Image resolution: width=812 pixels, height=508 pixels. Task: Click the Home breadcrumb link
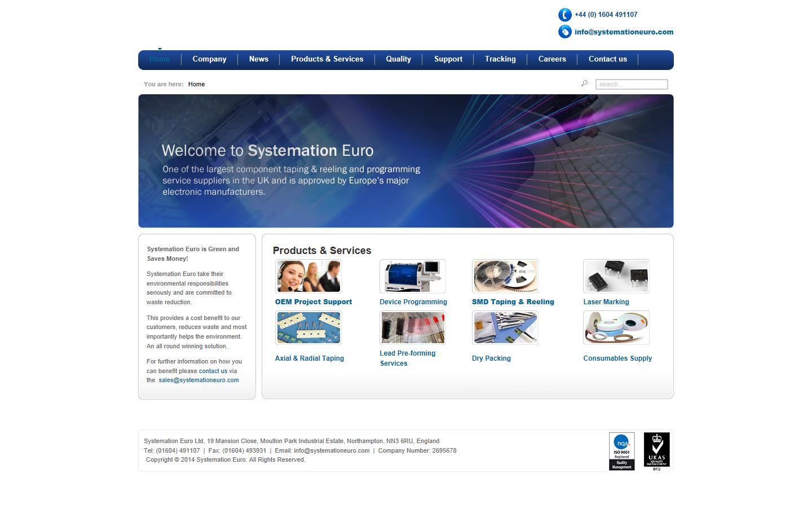196,84
